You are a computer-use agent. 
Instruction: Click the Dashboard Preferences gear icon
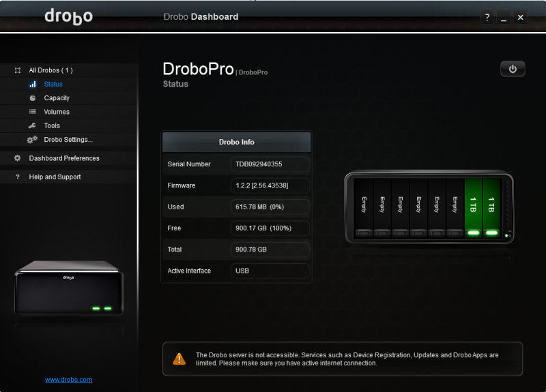(x=18, y=158)
